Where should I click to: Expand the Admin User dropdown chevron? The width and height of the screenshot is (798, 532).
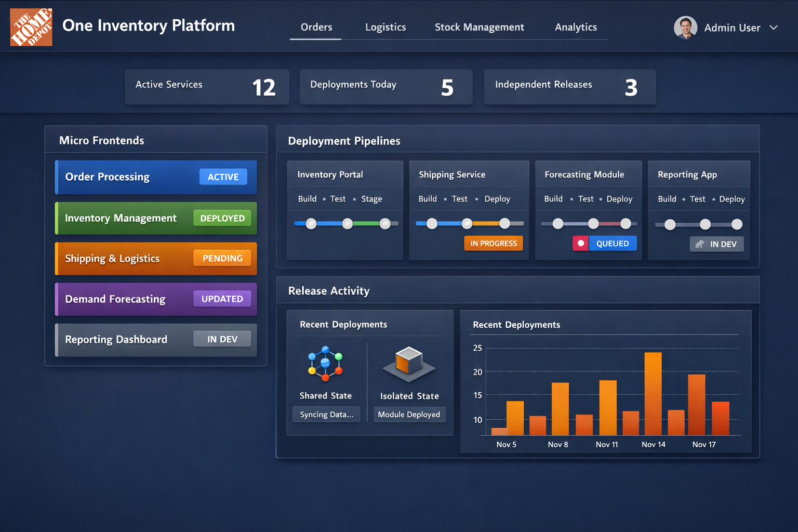click(x=774, y=28)
